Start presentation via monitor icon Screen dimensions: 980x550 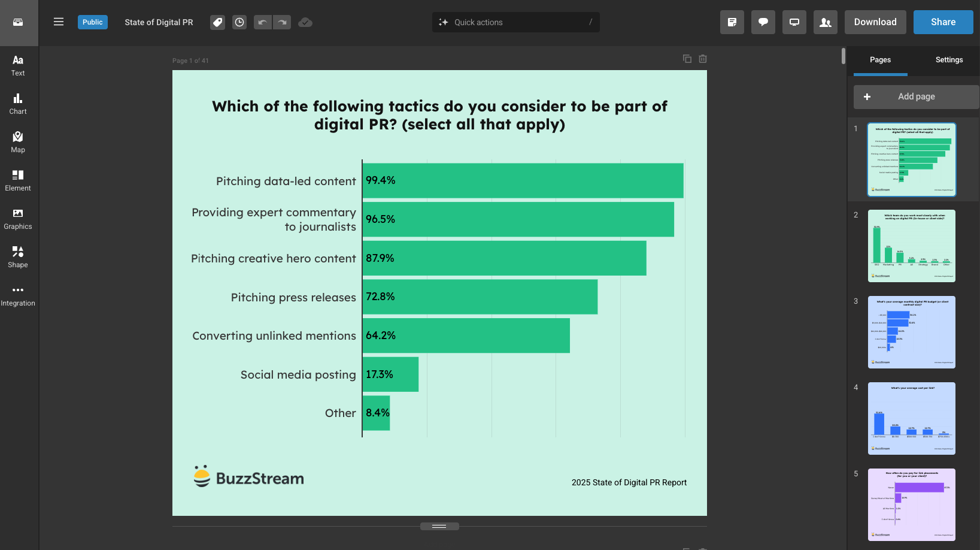point(794,22)
